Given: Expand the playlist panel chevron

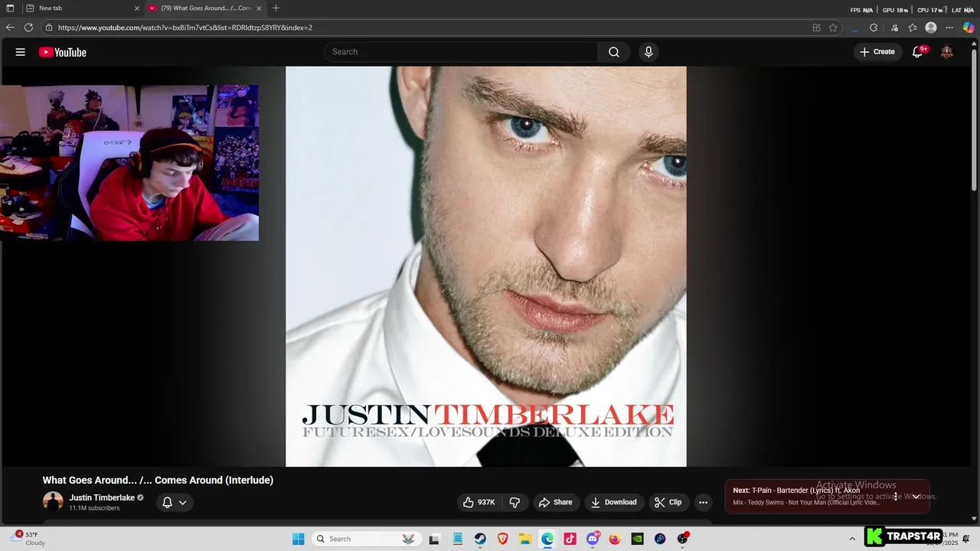Looking at the screenshot, I should pos(916,497).
